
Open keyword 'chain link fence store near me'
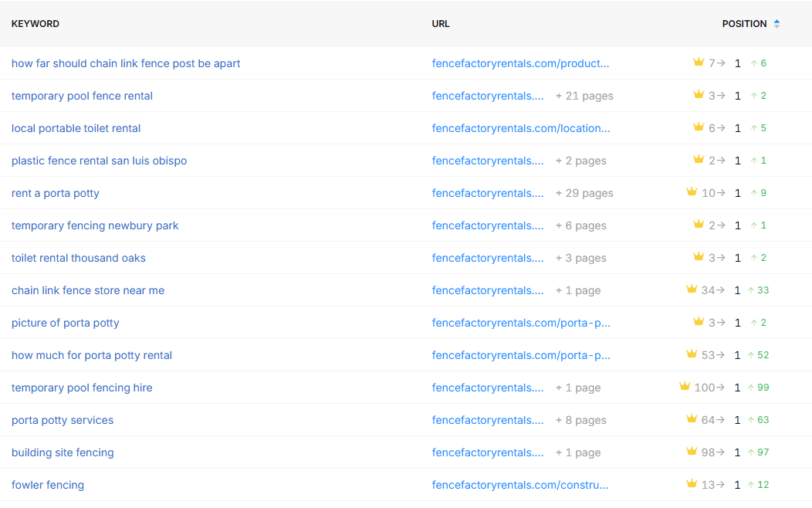[88, 290]
